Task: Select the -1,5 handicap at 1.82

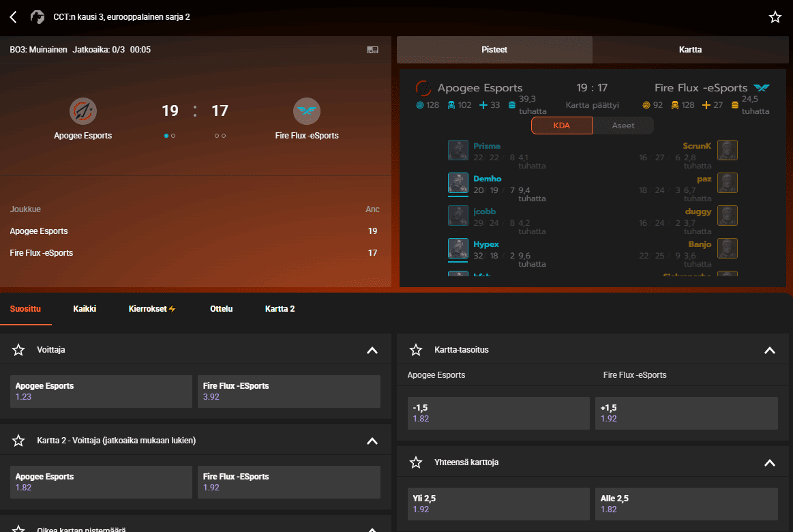Action: [x=498, y=413]
